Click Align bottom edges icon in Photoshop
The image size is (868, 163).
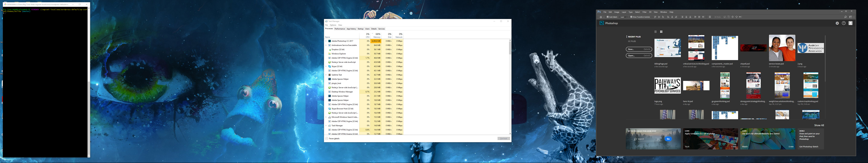tap(663, 17)
